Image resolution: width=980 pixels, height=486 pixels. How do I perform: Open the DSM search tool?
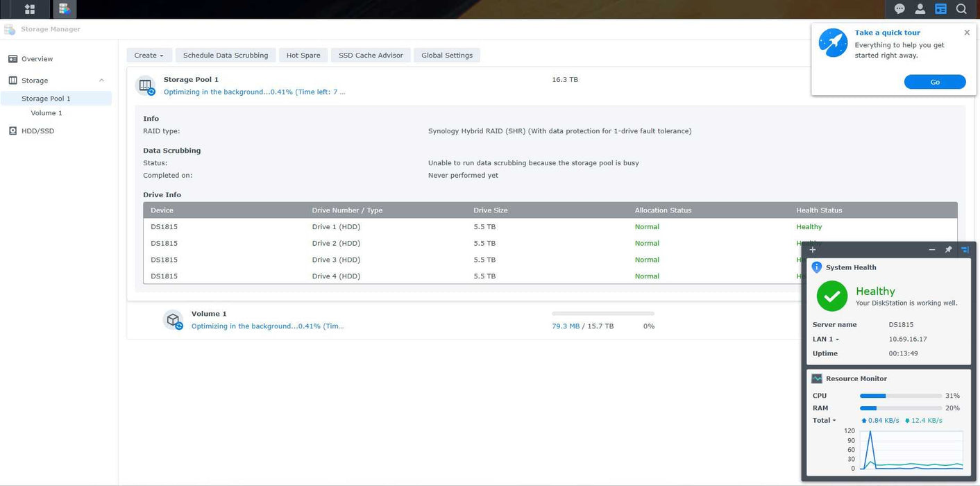(962, 8)
